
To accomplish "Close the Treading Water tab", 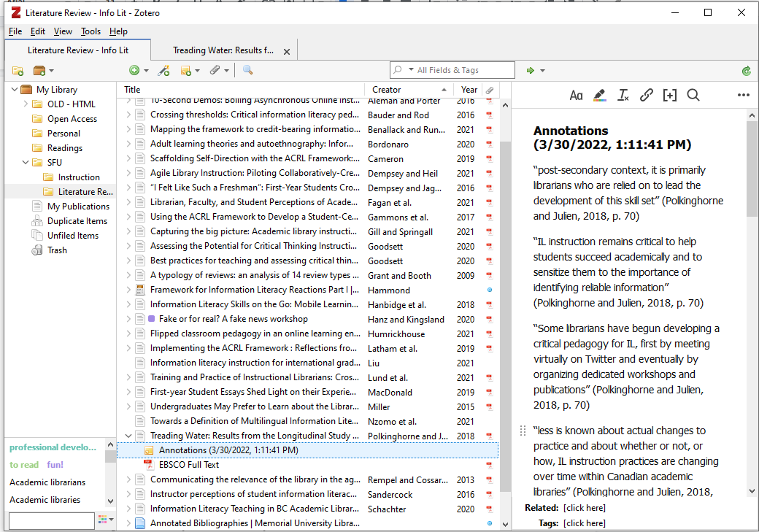I will (x=287, y=51).
